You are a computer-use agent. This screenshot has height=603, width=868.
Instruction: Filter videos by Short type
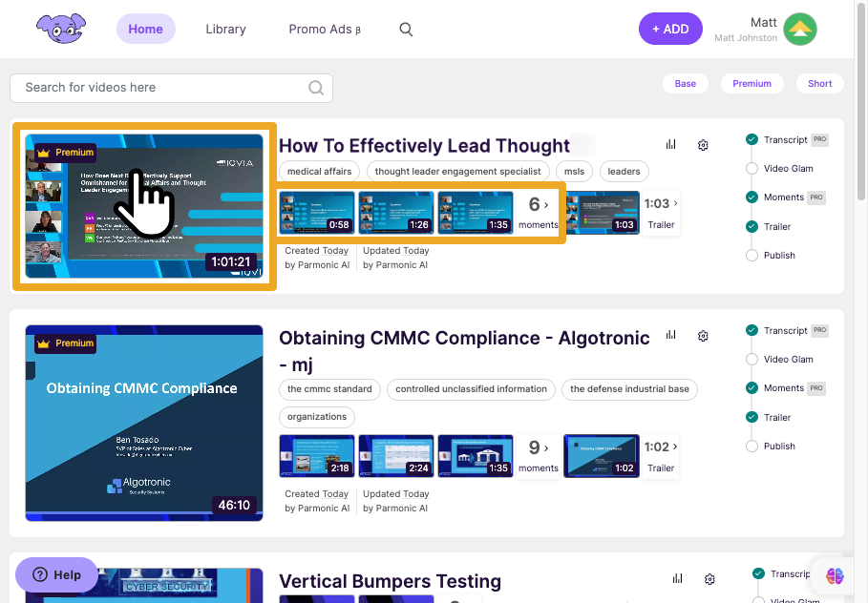click(820, 84)
